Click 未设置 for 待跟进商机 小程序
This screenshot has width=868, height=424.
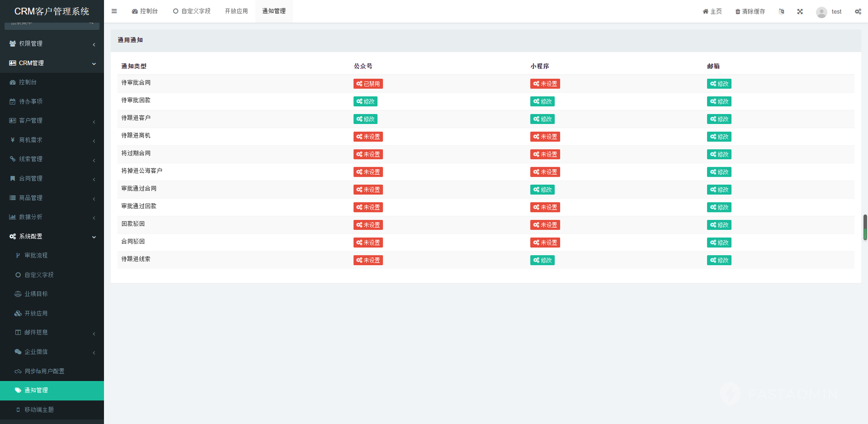[x=545, y=137]
